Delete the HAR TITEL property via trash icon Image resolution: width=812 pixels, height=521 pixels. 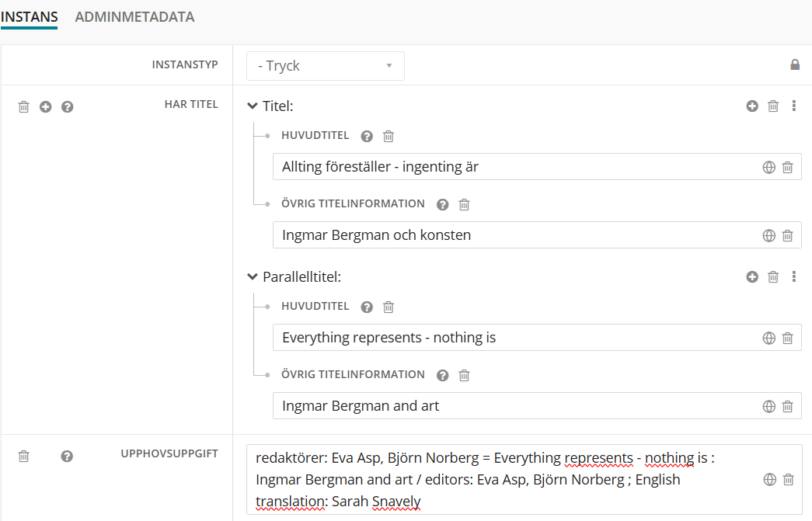(x=24, y=107)
